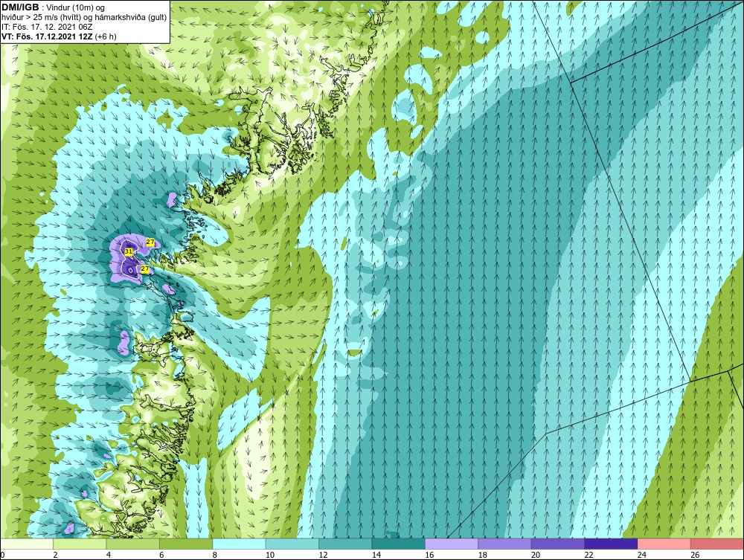Click the legend scale value 18
This screenshot has width=744, height=560.
coord(483,555)
